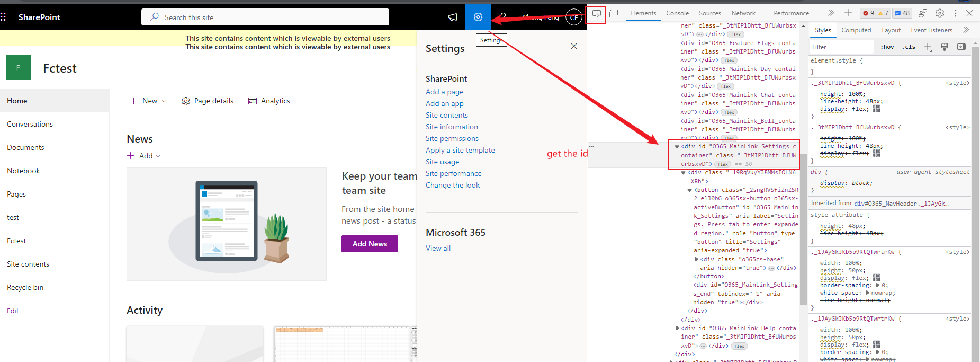Open the div#O365_NavHeader inherited link
This screenshot has height=362, width=980.
tap(901, 204)
